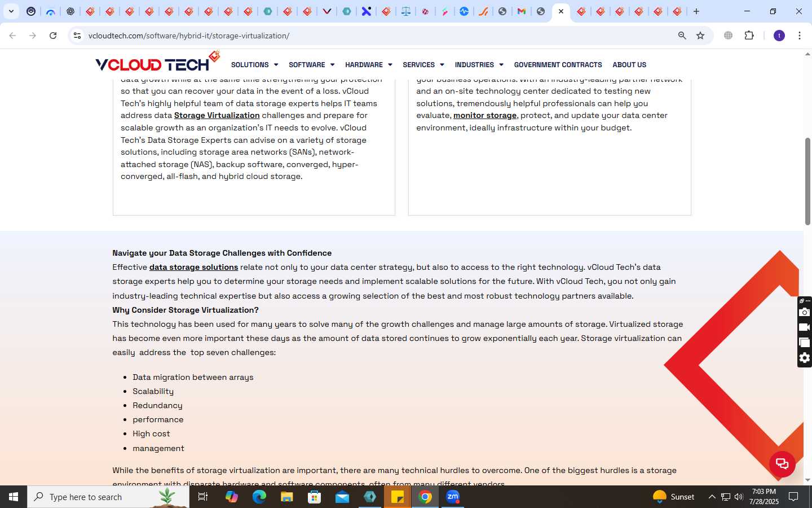The height and width of the screenshot is (508, 812).
Task: Follow the data storage solutions link
Action: tap(193, 267)
